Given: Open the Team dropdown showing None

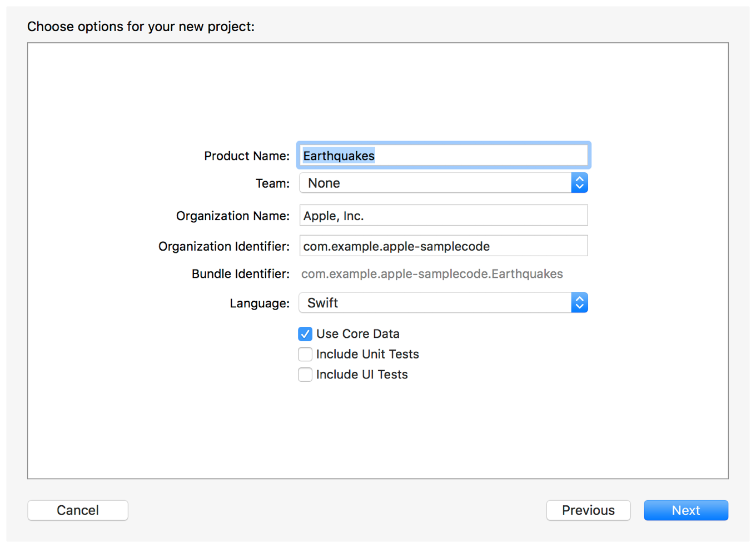Looking at the screenshot, I should pyautogui.click(x=435, y=183).
